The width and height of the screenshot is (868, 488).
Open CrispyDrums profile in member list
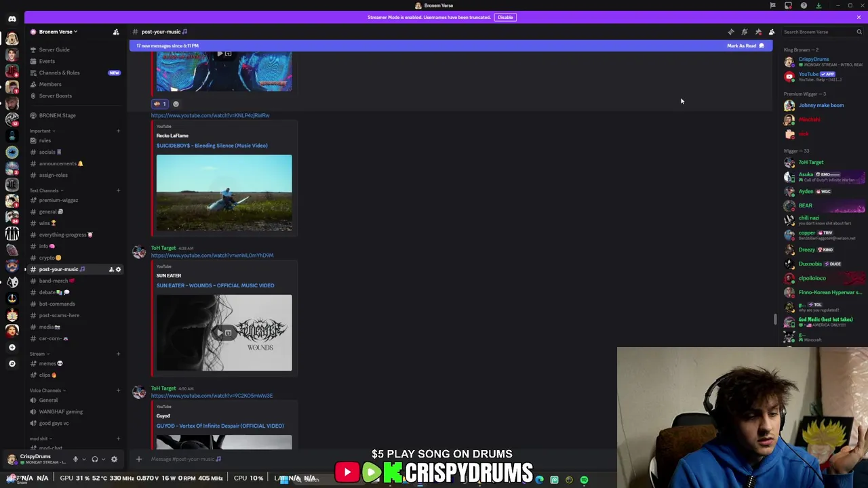point(824,62)
